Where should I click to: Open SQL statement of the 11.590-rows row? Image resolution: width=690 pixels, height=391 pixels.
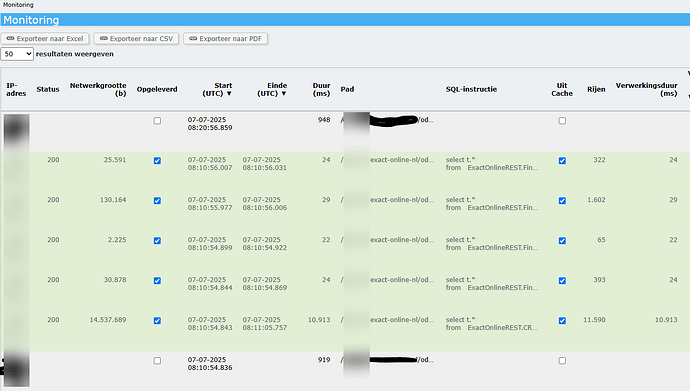coord(491,324)
